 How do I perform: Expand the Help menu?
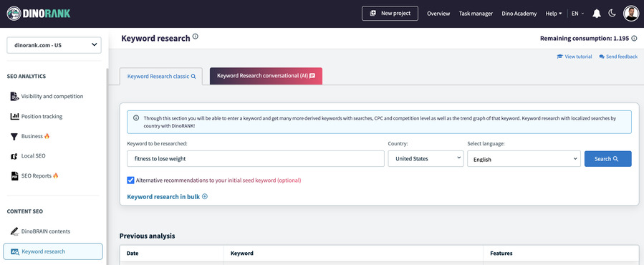click(554, 14)
